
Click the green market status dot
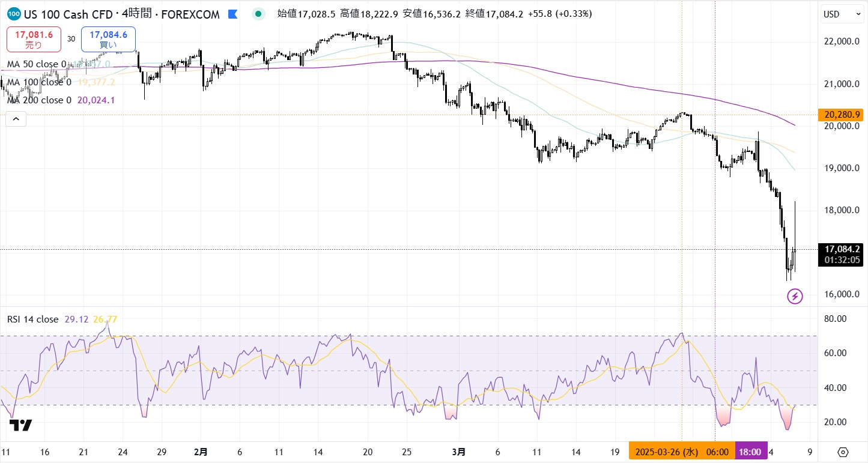coord(258,13)
